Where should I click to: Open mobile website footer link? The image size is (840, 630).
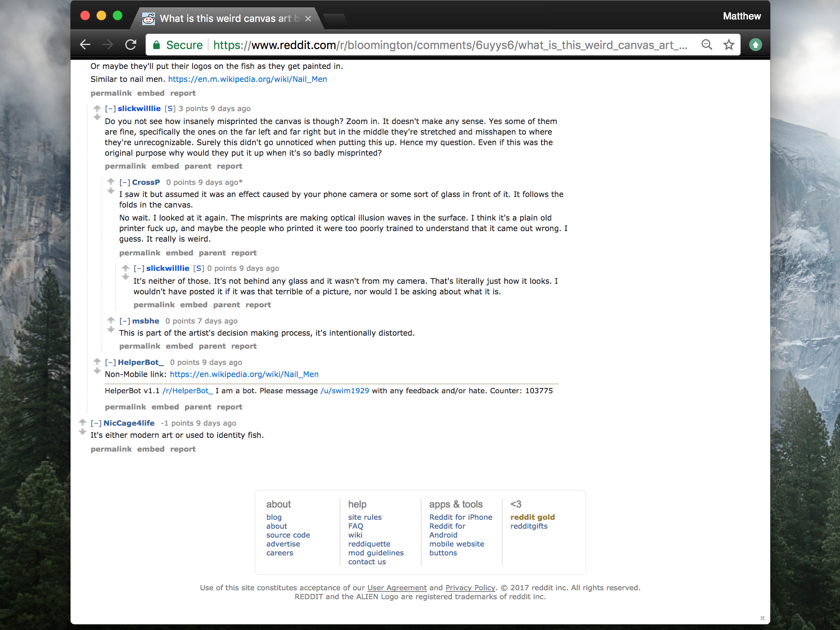pos(456,544)
